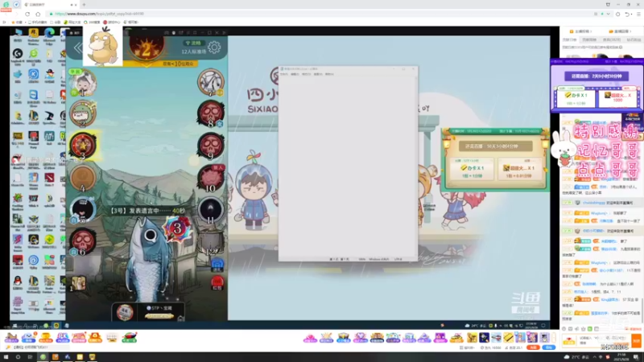Select player 10 avatar
644x362 pixels.
click(x=211, y=178)
